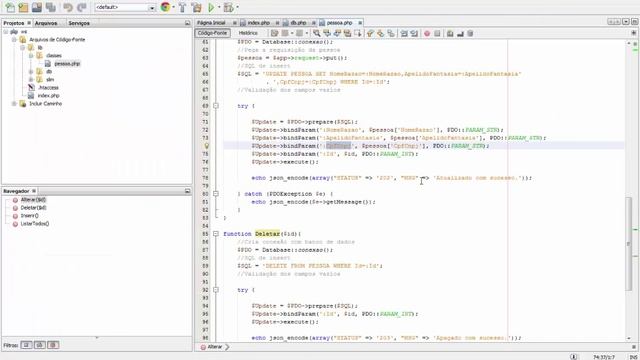The height and width of the screenshot is (360, 640).
Task: Toggle the first Filtros filter button
Action: pos(26,345)
